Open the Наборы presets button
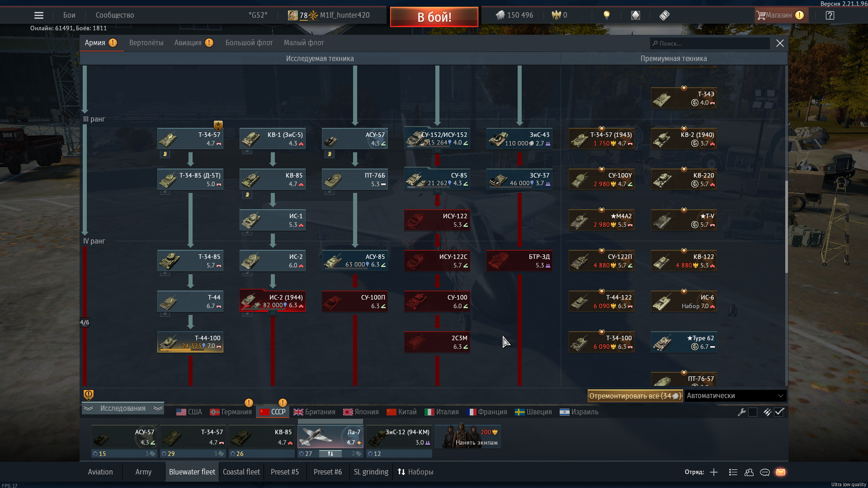The height and width of the screenshot is (488, 868). 415,472
